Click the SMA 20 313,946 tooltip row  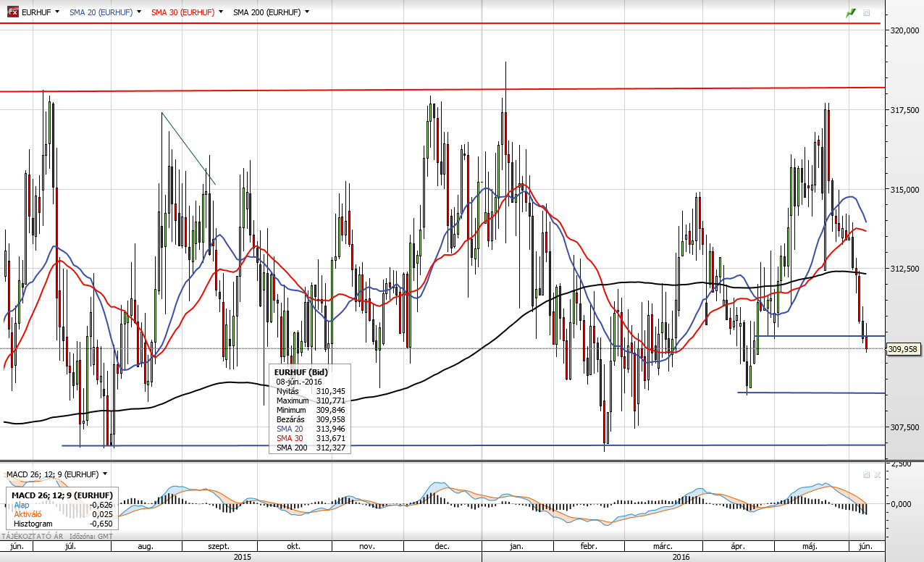tap(310, 429)
